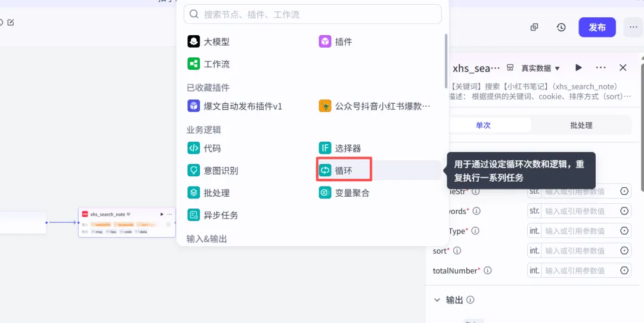
Task: Click the duplicate icon beside history
Action: click(x=534, y=27)
